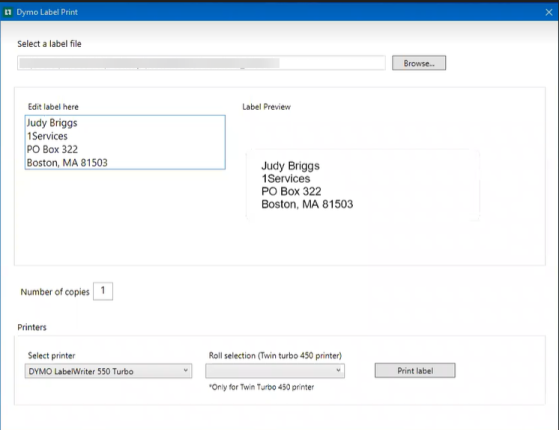Click the Dymo app icon in title bar
The image size is (559, 430).
pos(7,12)
